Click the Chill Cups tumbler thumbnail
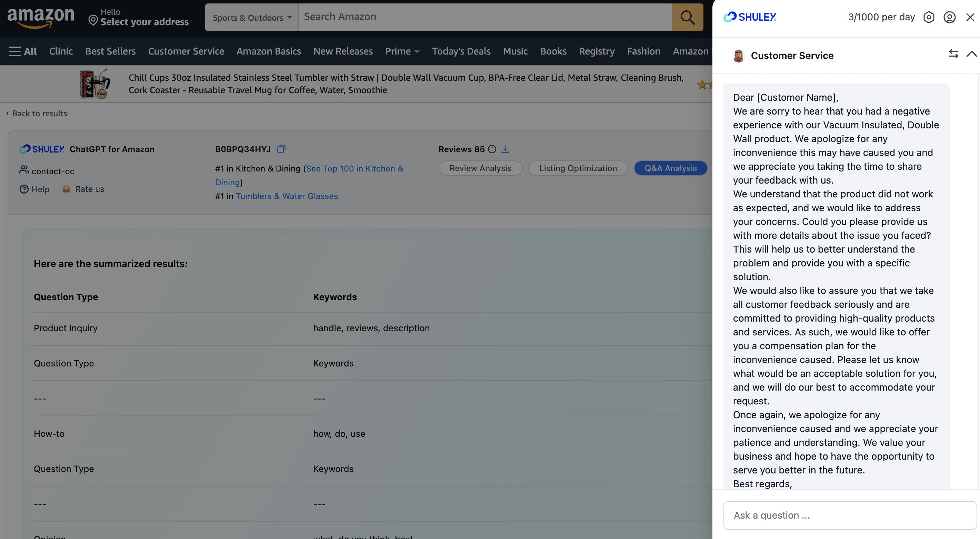This screenshot has height=539, width=980. point(95,84)
